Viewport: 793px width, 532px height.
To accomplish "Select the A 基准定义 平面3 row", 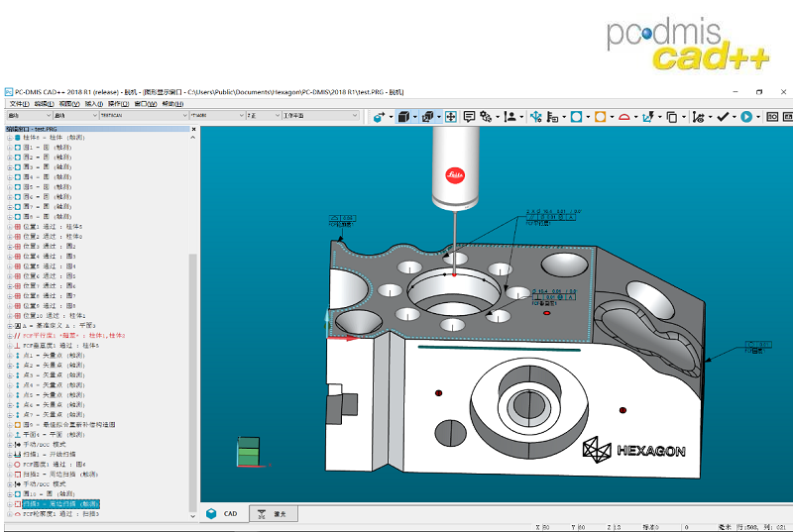I will [58, 326].
